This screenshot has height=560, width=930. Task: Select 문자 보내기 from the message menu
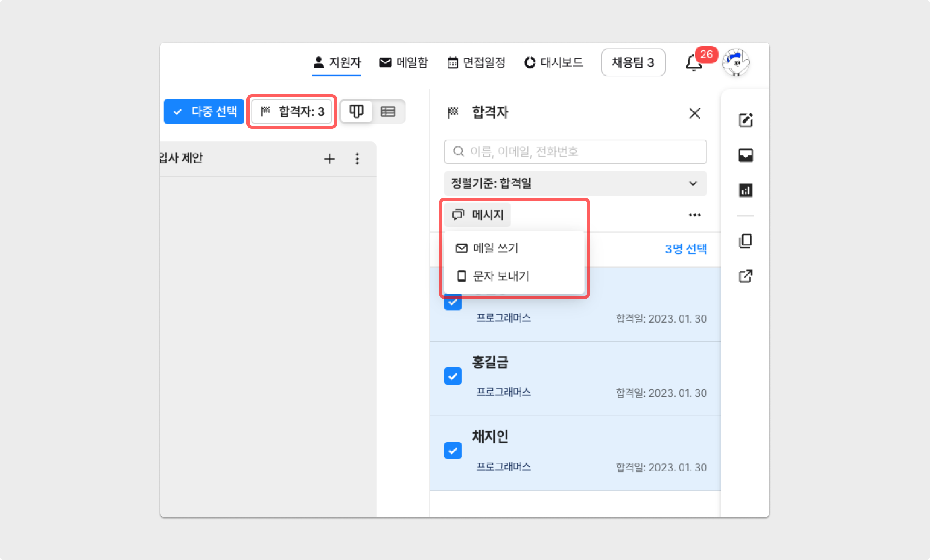(500, 276)
